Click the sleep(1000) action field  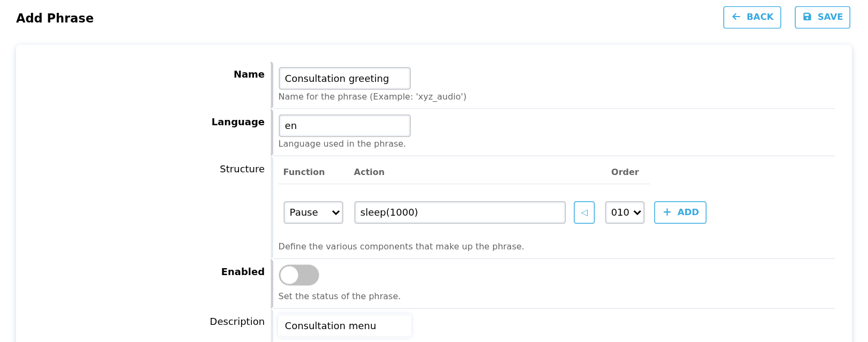(x=460, y=212)
